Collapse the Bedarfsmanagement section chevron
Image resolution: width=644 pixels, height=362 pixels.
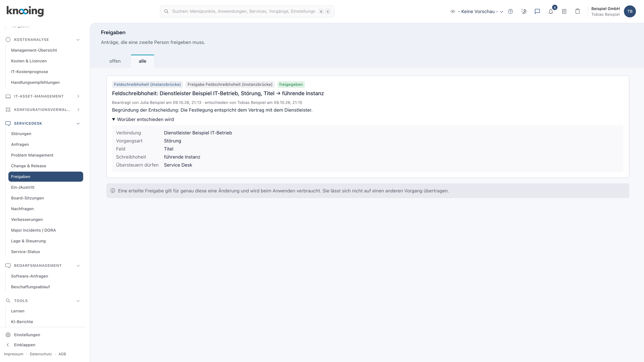[78, 266]
